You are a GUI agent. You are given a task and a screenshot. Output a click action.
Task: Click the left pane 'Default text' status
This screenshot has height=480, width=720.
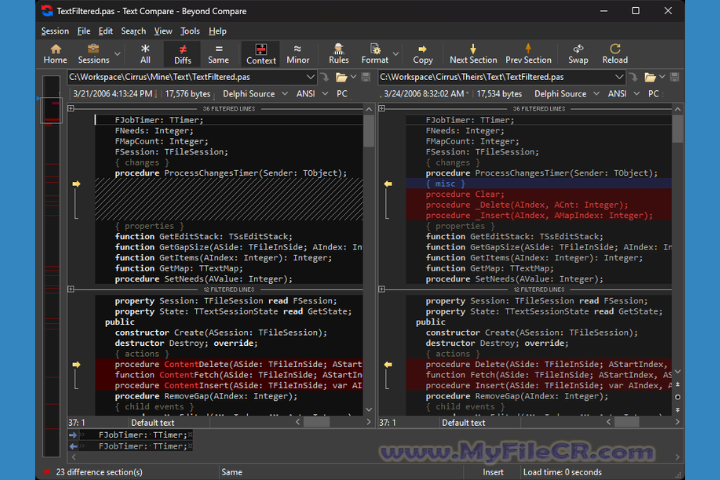[x=152, y=423]
